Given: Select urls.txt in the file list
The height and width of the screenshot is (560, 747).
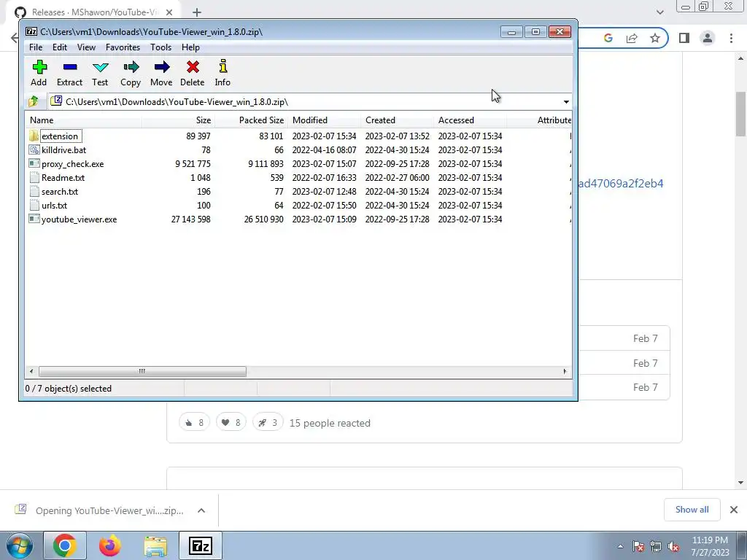Looking at the screenshot, I should pyautogui.click(x=54, y=205).
